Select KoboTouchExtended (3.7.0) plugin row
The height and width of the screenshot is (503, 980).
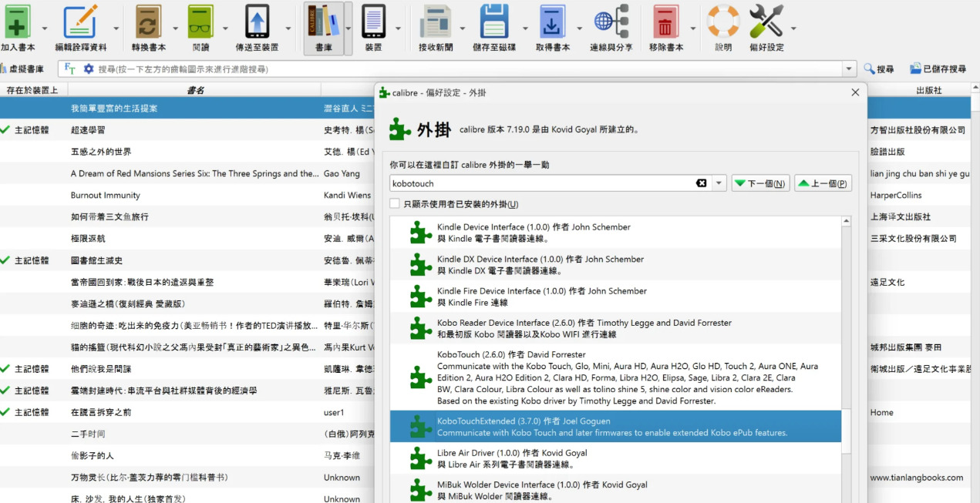tap(615, 426)
